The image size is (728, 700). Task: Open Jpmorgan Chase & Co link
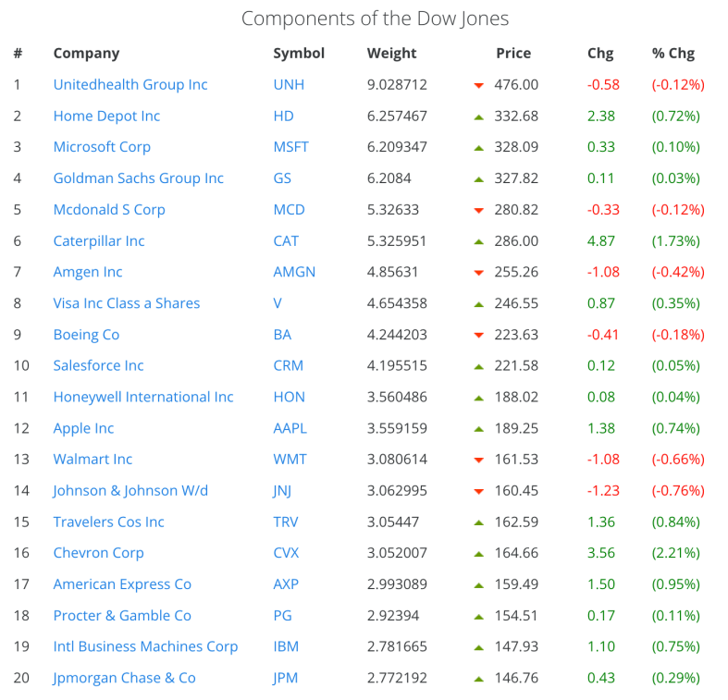coord(124,678)
